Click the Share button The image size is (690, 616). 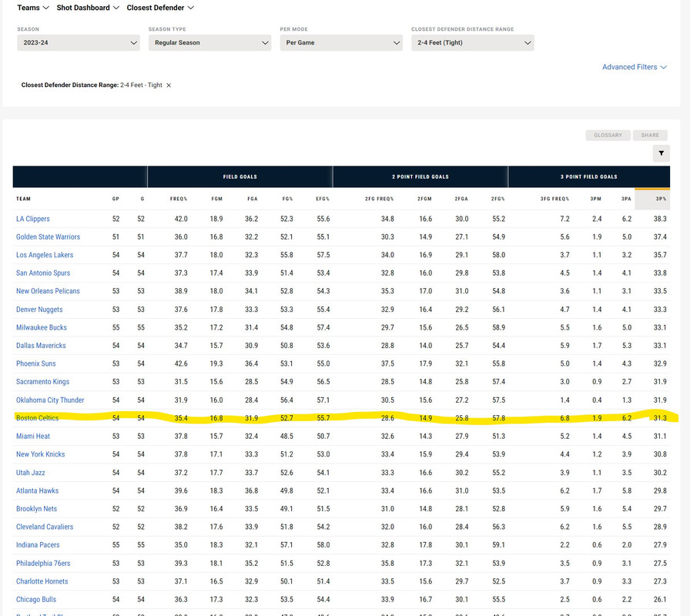pos(650,135)
